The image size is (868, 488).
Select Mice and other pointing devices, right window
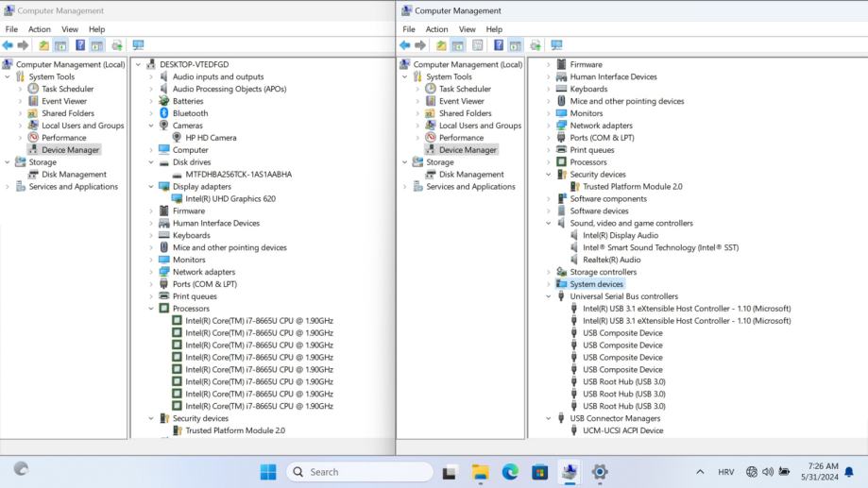(x=627, y=101)
